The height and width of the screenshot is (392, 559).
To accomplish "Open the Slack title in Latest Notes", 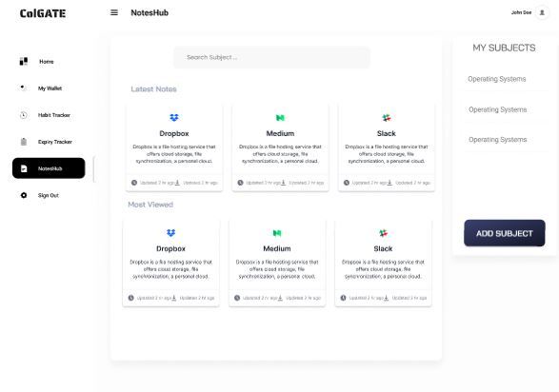I will tap(386, 133).
